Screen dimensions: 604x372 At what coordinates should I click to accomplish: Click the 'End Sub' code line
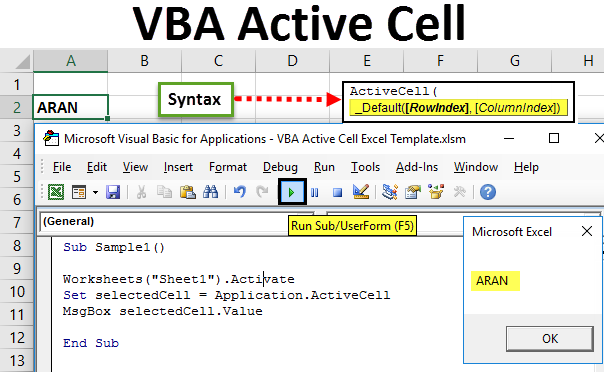click(91, 343)
